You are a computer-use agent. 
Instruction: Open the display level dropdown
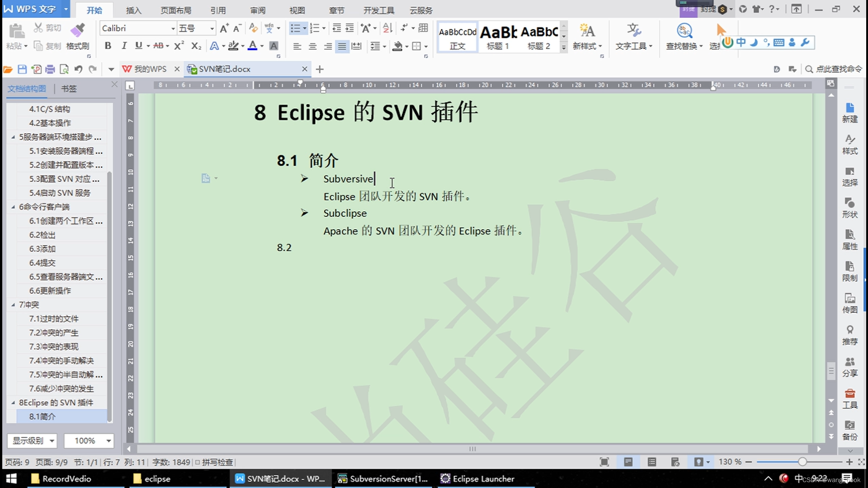(x=32, y=441)
